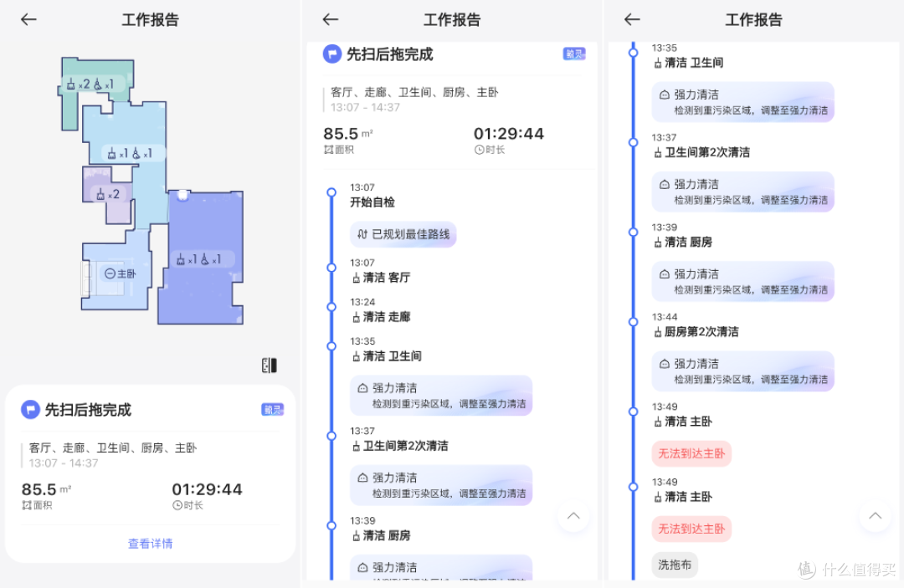This screenshot has height=588, width=904.
Task: Tap the 强力清洁 card under 13:44 in the right panel
Action: (x=743, y=371)
